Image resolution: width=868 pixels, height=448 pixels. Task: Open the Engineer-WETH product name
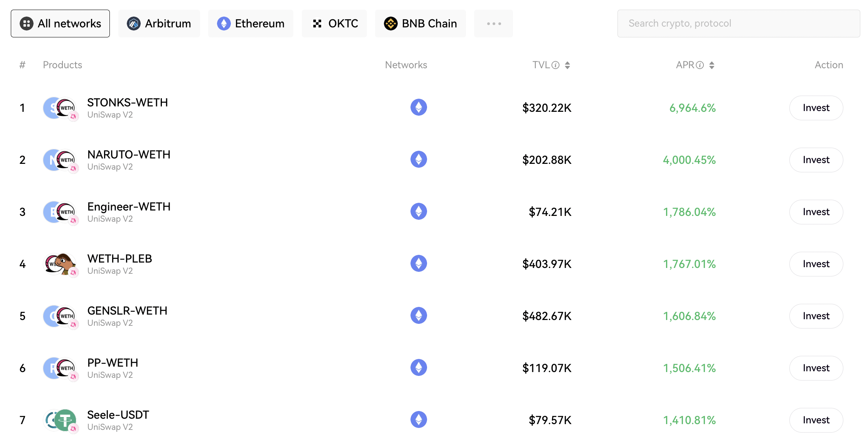(x=129, y=207)
